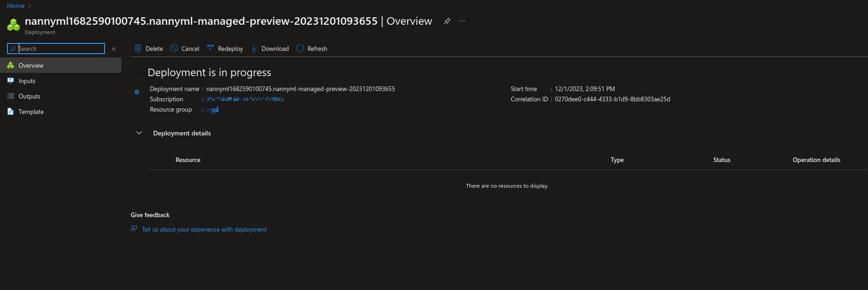Viewport: 868px width, 290px height.
Task: Click the feedback person icon
Action: click(134, 229)
